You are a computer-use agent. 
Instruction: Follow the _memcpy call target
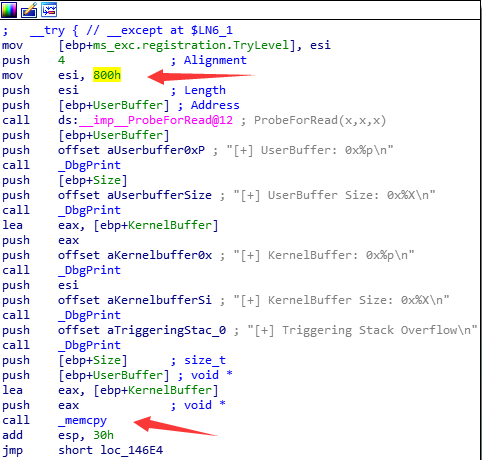(82, 420)
